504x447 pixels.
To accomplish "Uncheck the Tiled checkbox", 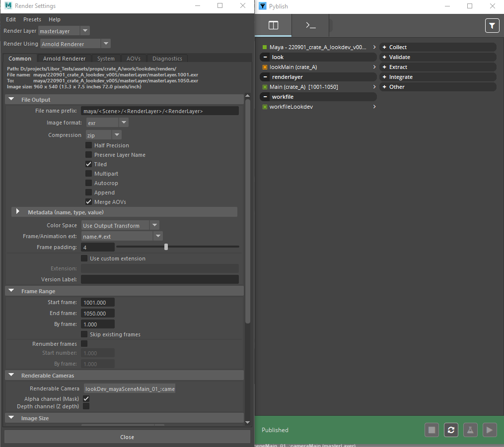I will [88, 164].
